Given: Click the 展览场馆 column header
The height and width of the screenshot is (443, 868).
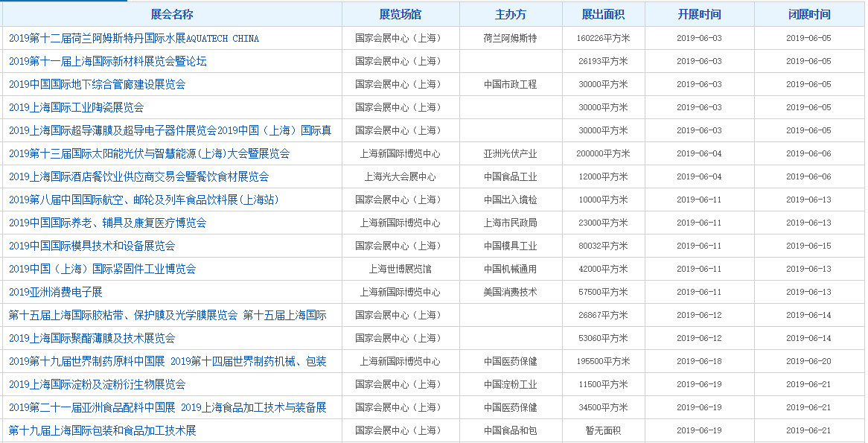Looking at the screenshot, I should pyautogui.click(x=401, y=15).
